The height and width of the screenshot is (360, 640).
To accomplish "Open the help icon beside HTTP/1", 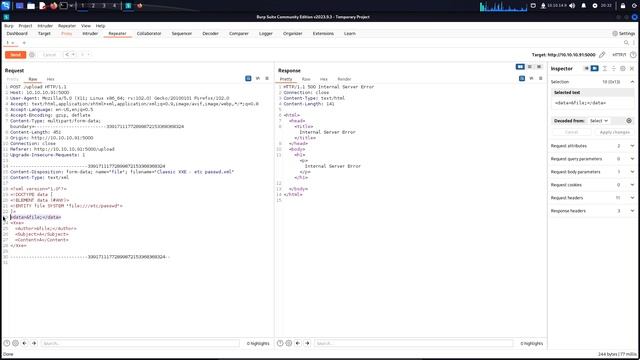I will coord(633,55).
